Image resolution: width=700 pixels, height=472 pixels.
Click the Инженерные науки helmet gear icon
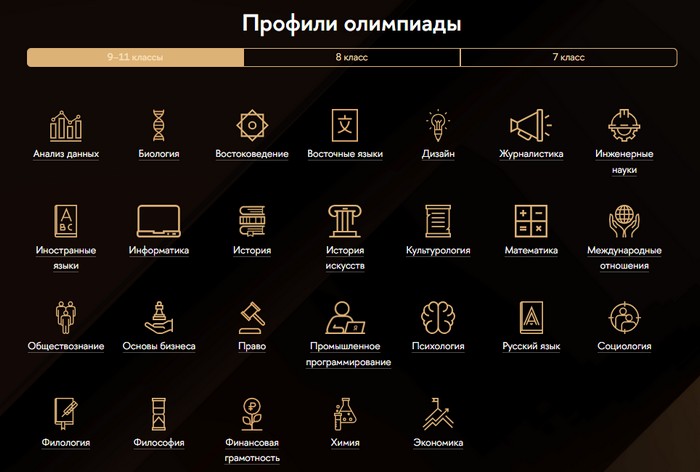pos(624,125)
